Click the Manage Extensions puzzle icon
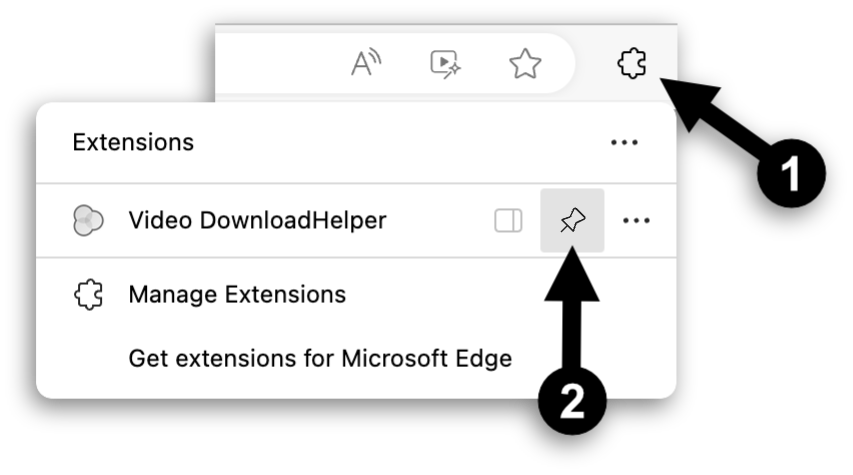 [89, 295]
